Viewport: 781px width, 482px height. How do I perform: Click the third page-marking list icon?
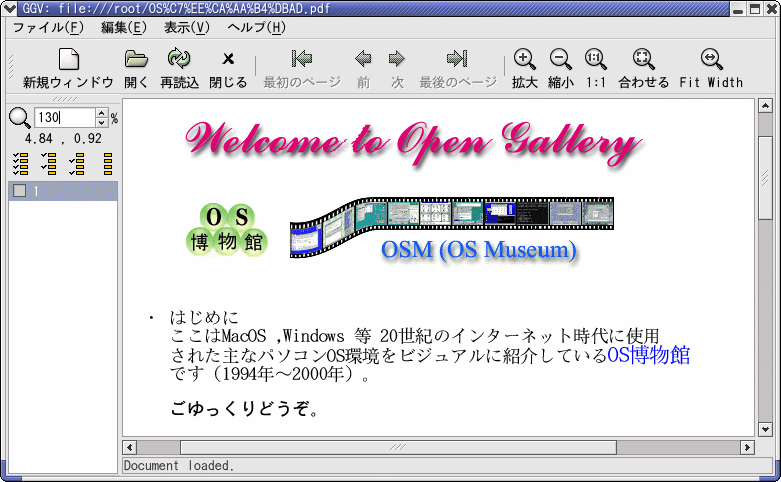[77, 164]
